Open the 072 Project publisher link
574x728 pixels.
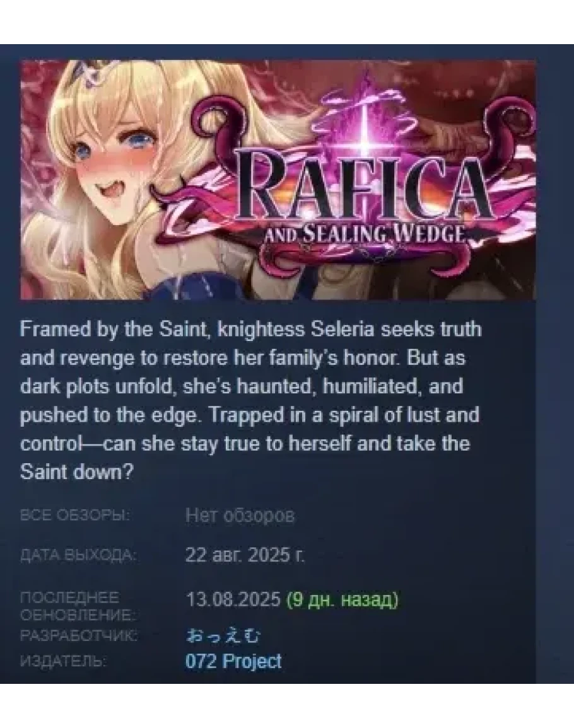(233, 661)
